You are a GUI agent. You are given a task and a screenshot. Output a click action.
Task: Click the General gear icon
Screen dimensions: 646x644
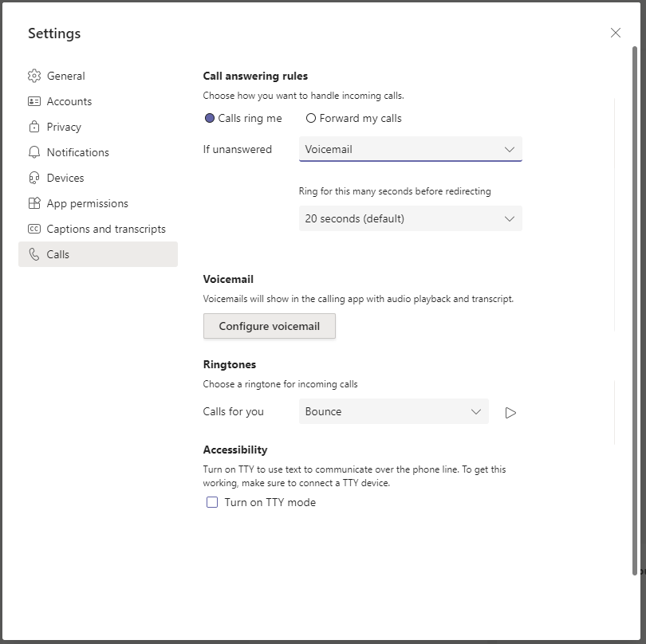click(x=34, y=76)
